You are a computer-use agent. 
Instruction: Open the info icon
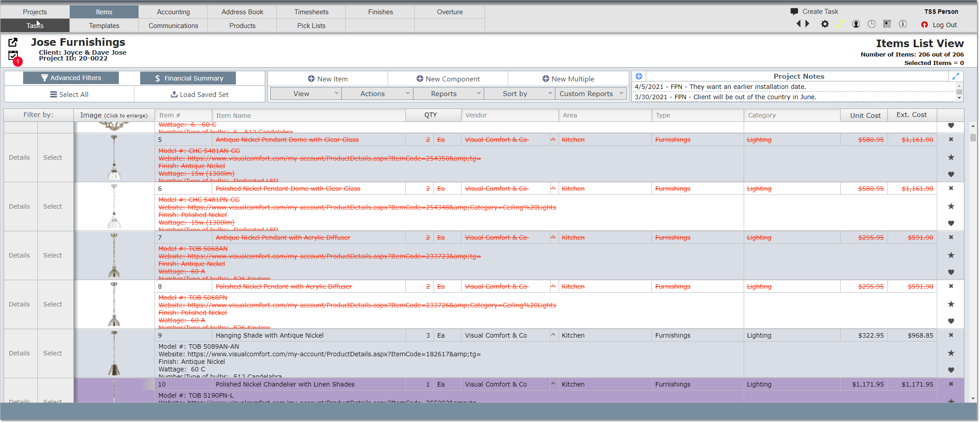903,24
